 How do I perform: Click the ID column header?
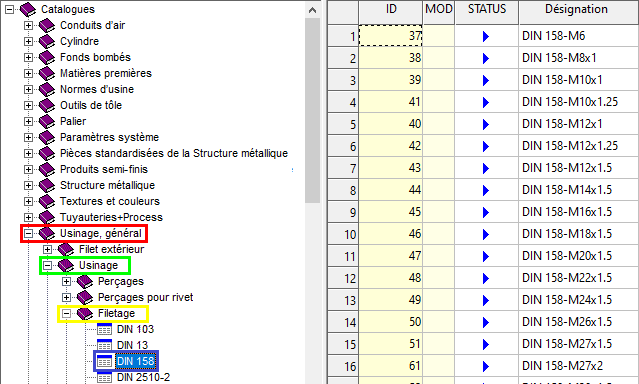390,12
